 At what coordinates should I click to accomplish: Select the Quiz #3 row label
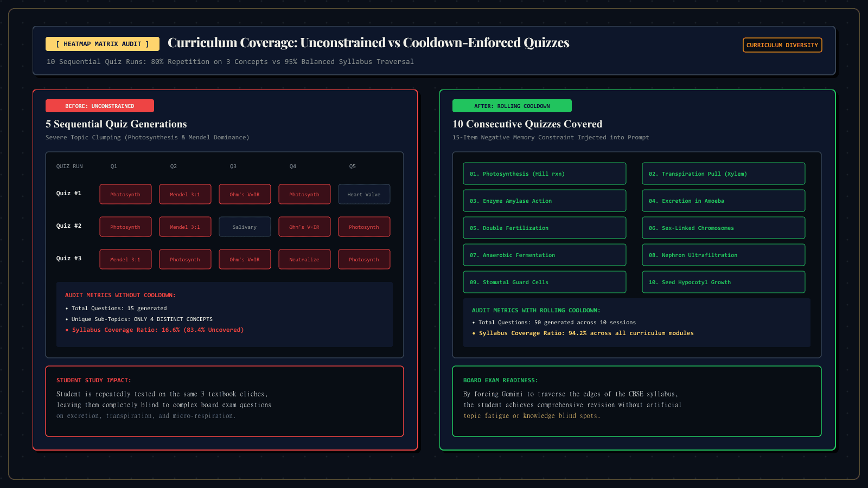click(x=69, y=258)
